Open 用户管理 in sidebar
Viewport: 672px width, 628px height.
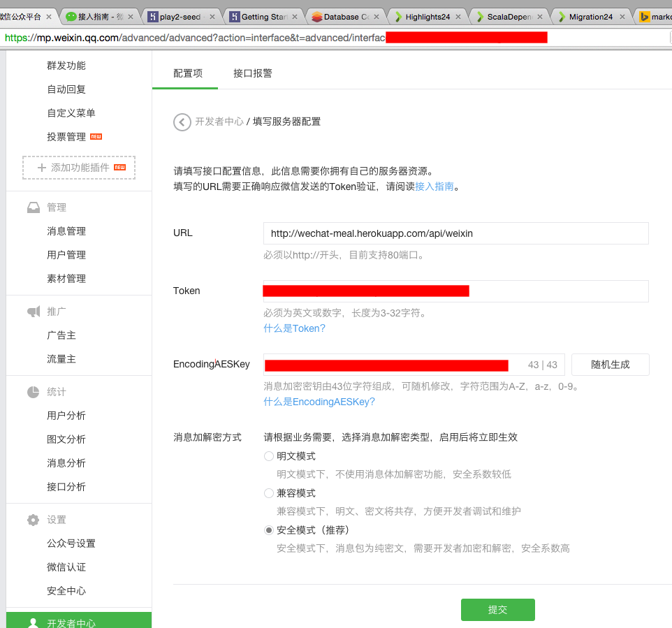click(x=66, y=255)
